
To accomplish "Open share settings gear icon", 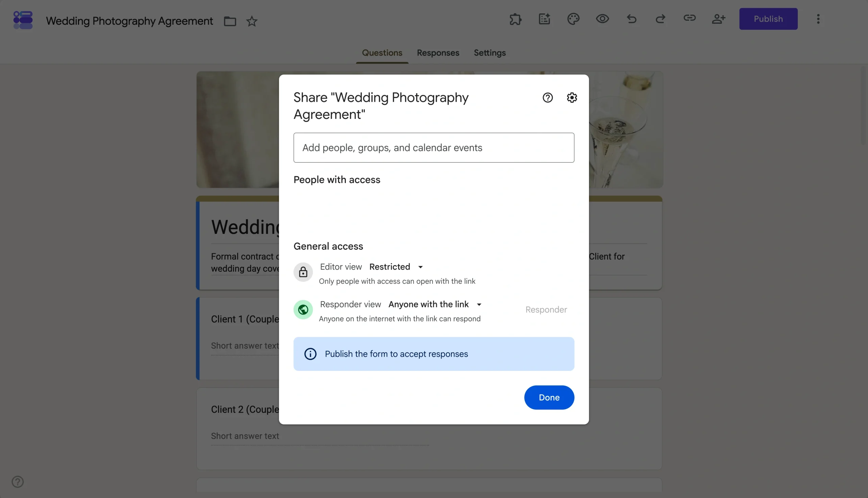I will pyautogui.click(x=572, y=98).
